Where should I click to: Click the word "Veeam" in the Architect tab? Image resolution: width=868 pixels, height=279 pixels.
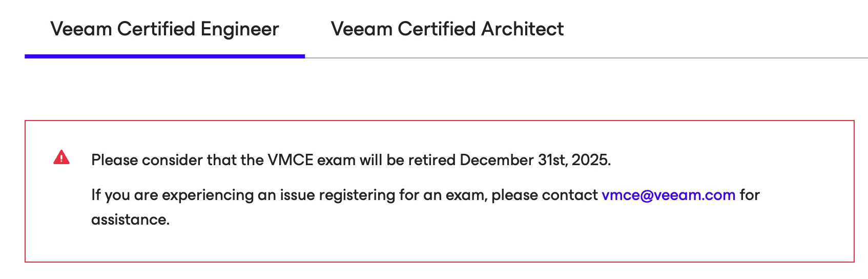pyautogui.click(x=362, y=29)
